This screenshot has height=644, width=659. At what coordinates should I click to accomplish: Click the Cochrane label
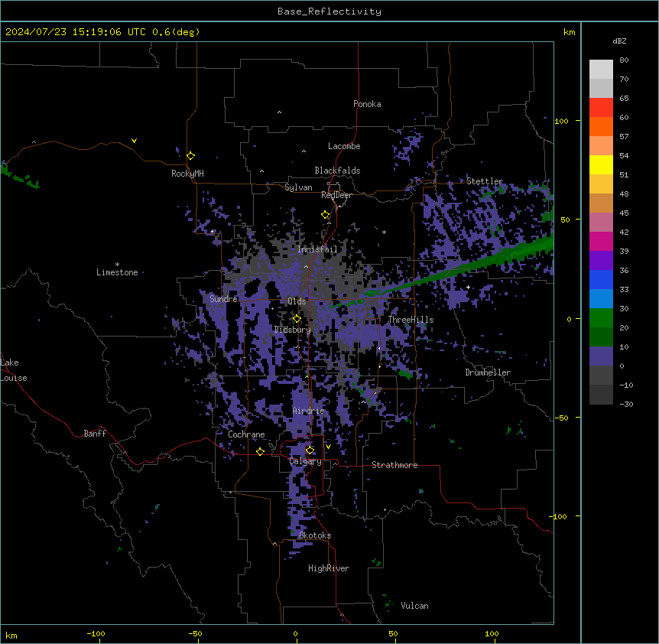click(x=246, y=434)
